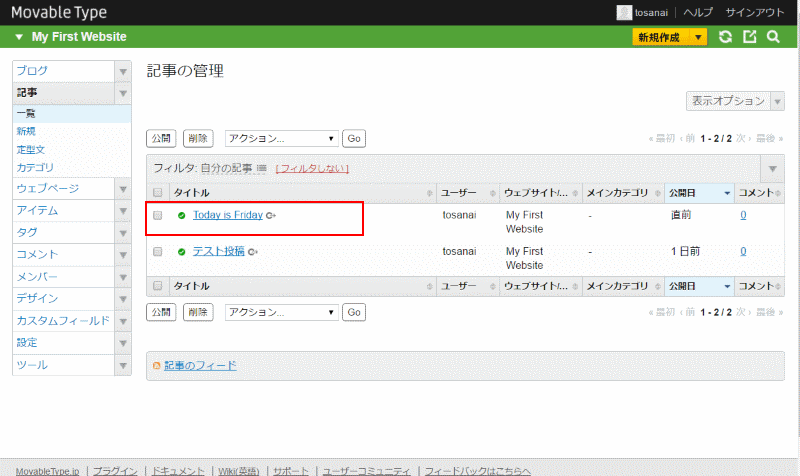Open プラグイン footer link
Image resolution: width=800 pixels, height=476 pixels.
(x=115, y=471)
